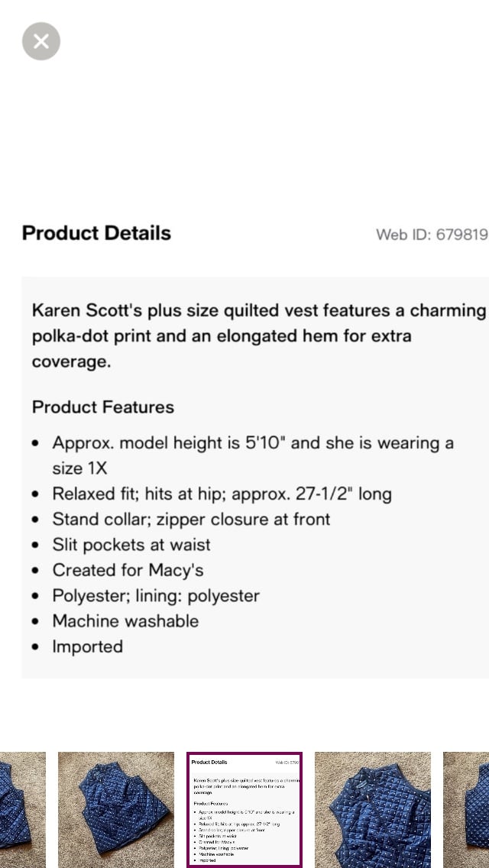Select the far-right partially visible vest thumbnail
This screenshot has height=868, width=489.
[466, 809]
